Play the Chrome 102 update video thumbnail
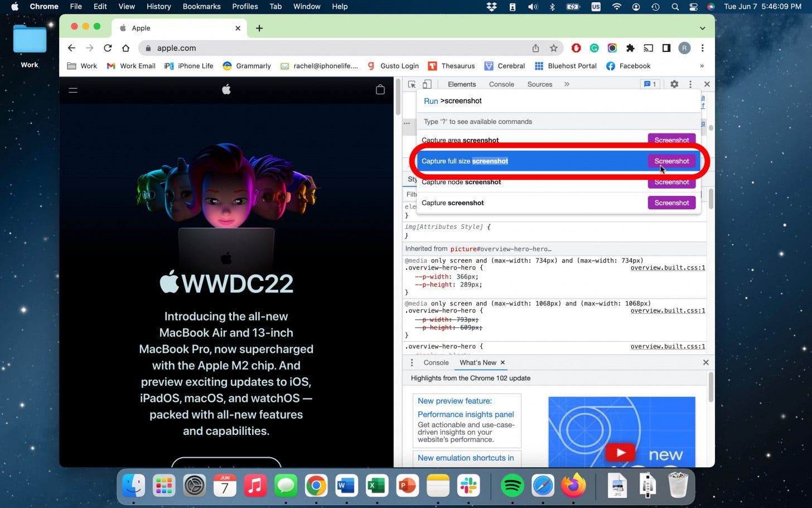The width and height of the screenshot is (812, 508). pos(621,431)
